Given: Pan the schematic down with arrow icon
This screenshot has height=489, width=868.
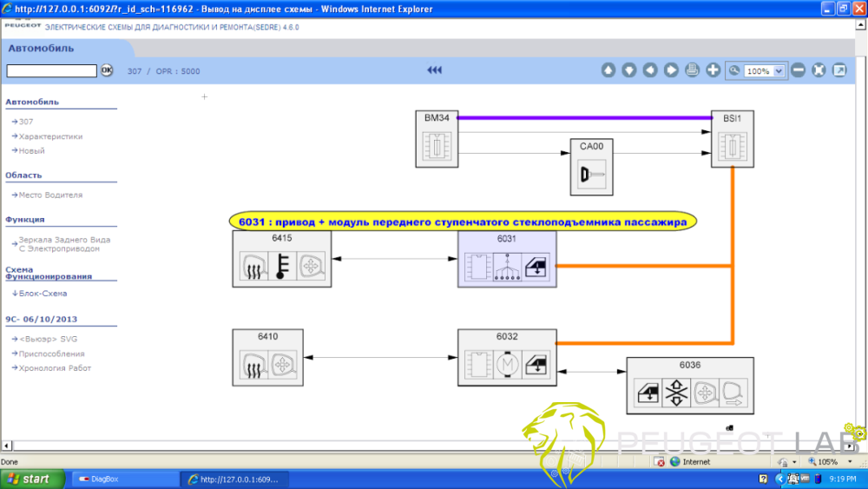Looking at the screenshot, I should (x=629, y=70).
